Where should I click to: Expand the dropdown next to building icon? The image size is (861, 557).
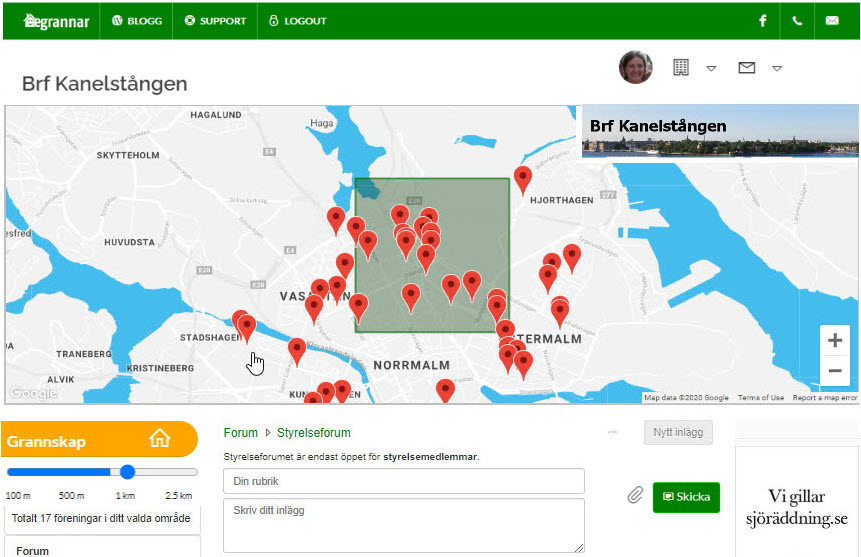click(x=711, y=69)
